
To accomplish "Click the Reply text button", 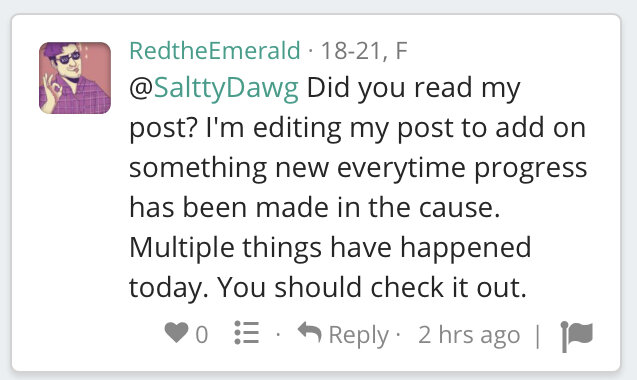I will [359, 335].
